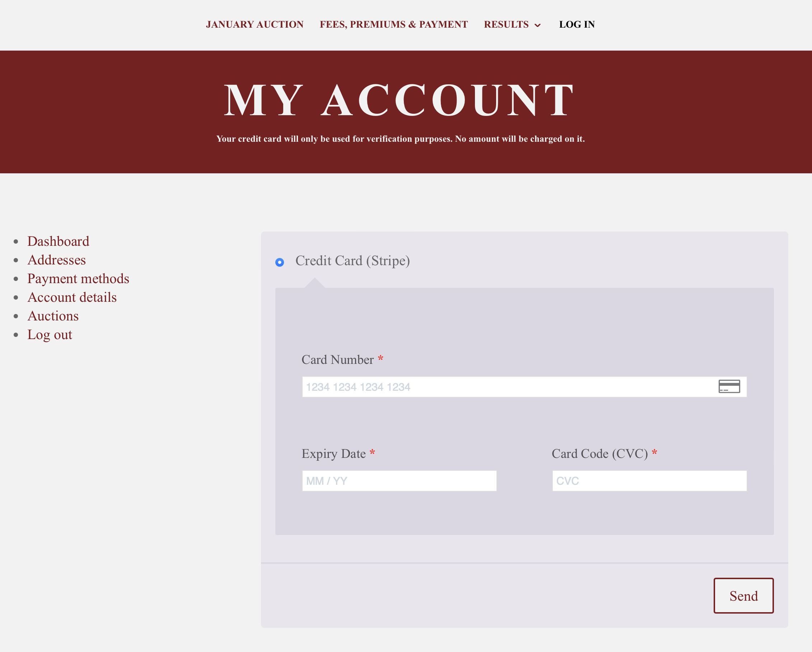The width and height of the screenshot is (812, 652).
Task: Click the Send button
Action: [743, 596]
